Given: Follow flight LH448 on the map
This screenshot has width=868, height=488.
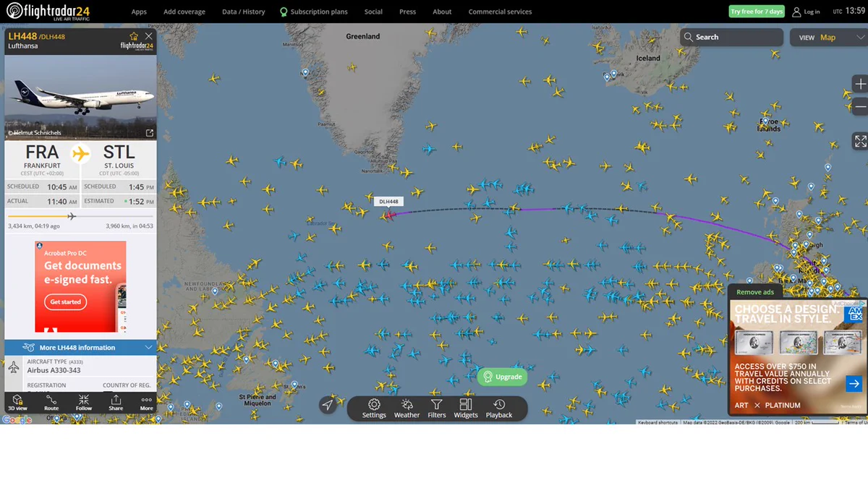Looking at the screenshot, I should point(84,403).
